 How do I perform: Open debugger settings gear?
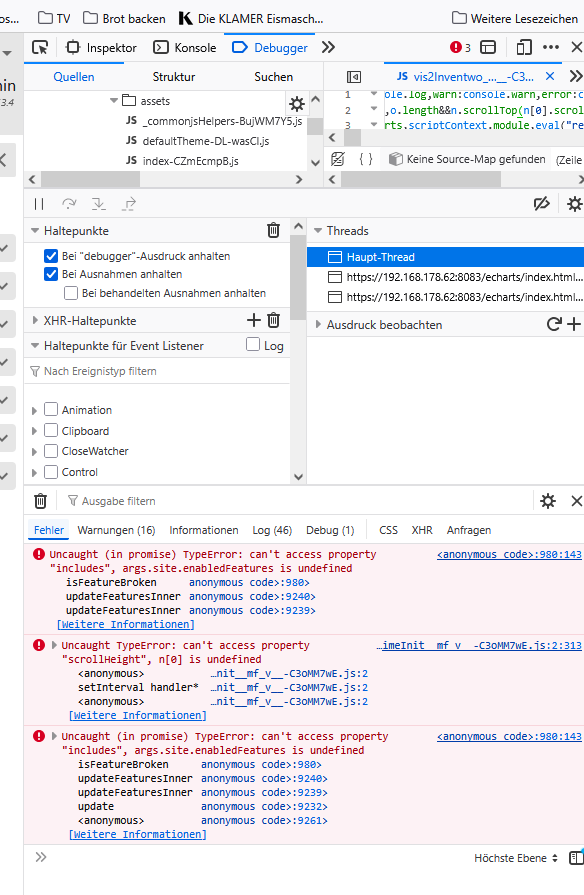pyautogui.click(x=574, y=204)
